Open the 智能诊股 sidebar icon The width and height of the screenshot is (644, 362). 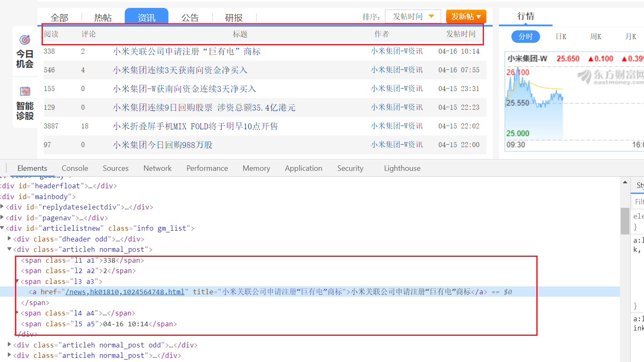[x=25, y=103]
